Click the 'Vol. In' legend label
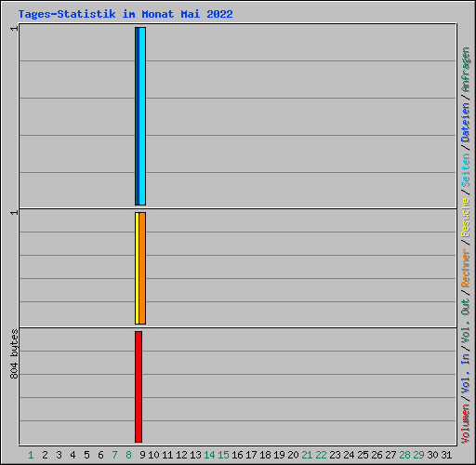Viewport: 476px width, 465px height. pyautogui.click(x=466, y=374)
